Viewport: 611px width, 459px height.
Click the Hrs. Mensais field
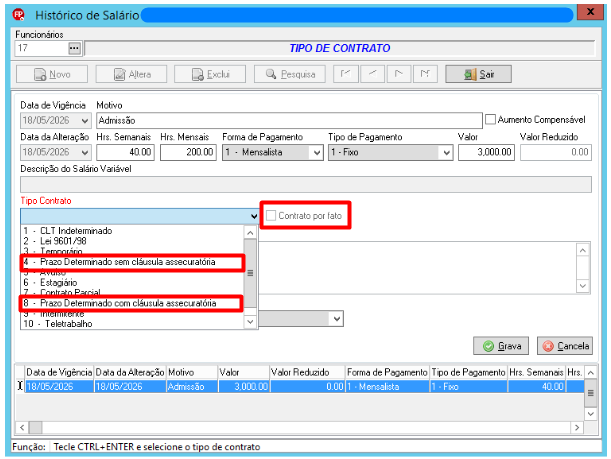click(x=188, y=152)
